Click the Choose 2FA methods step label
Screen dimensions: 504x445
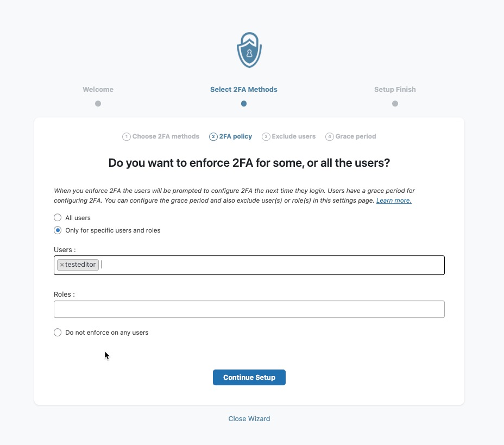(166, 136)
